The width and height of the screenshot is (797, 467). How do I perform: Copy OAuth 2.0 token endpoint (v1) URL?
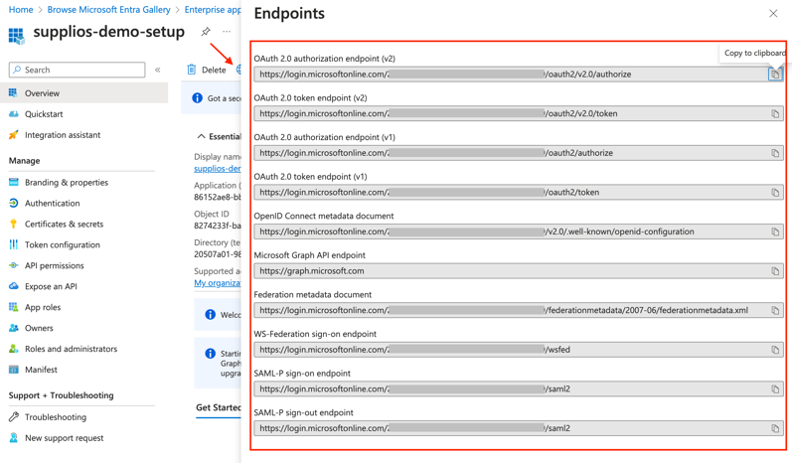click(x=775, y=193)
